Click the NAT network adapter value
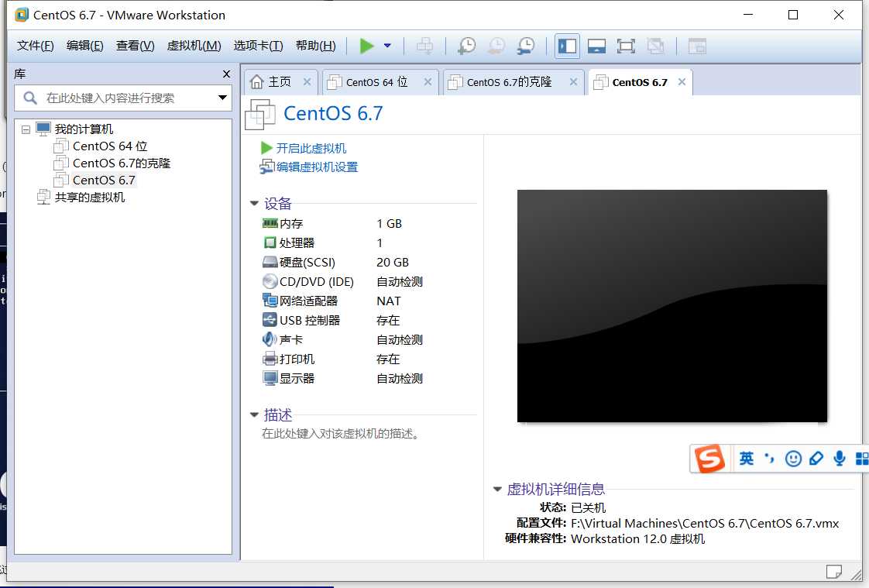The image size is (869, 588). click(x=389, y=301)
